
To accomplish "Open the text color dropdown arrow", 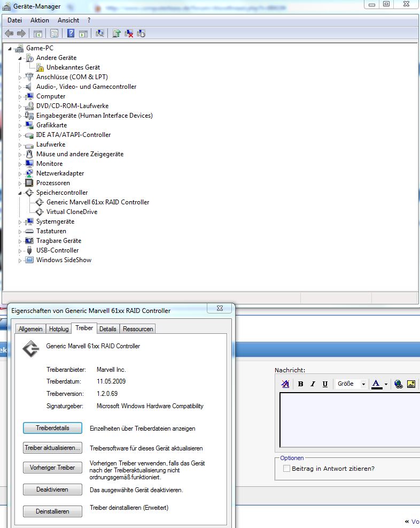I will [x=386, y=384].
